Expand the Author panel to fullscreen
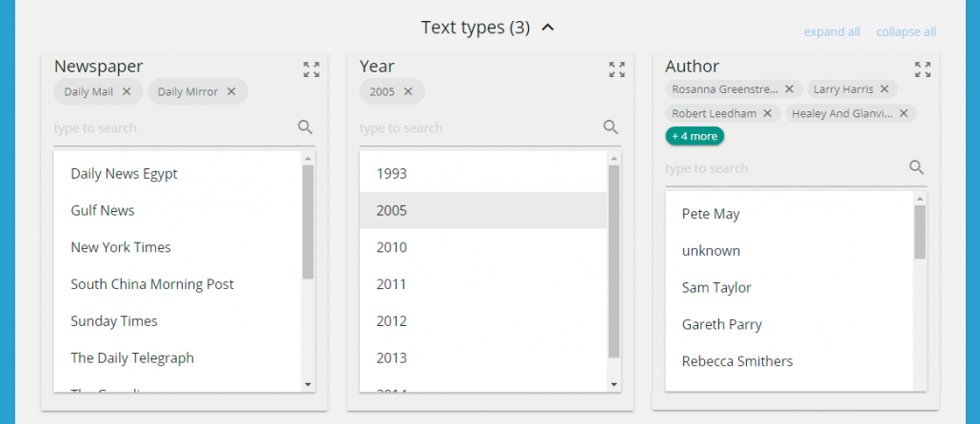This screenshot has width=980, height=424. [922, 69]
